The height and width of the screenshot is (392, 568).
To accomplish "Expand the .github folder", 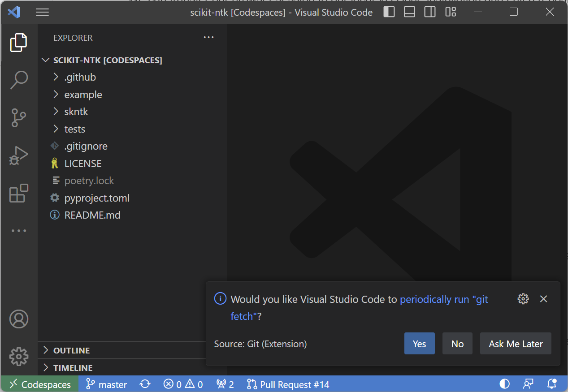I will (132, 77).
